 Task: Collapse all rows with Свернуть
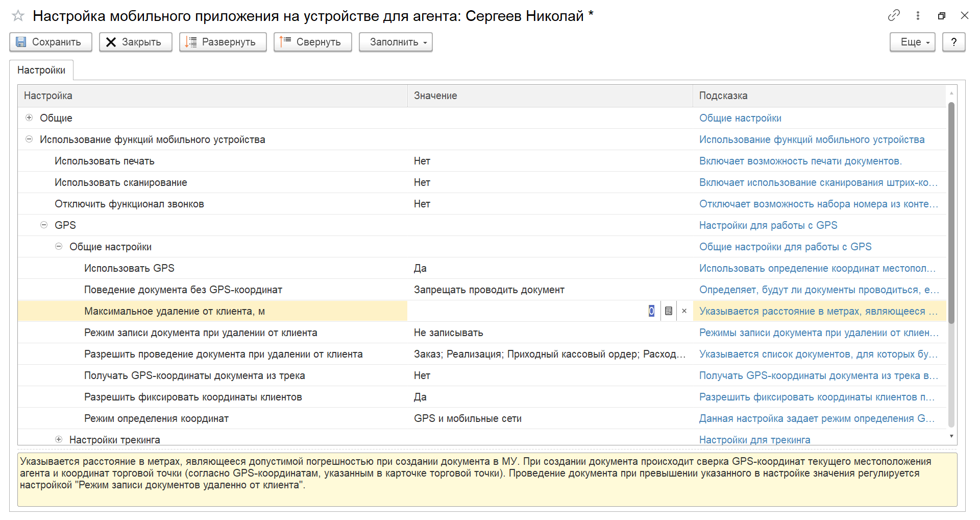312,42
